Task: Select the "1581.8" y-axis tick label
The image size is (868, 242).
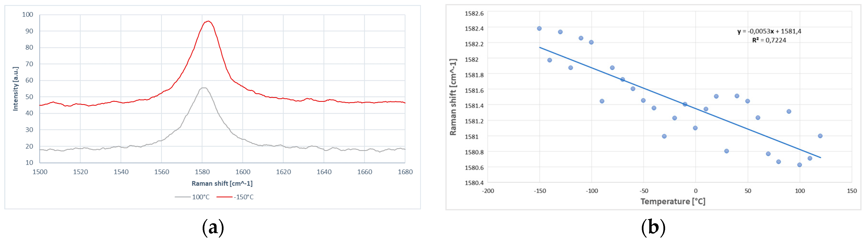Action: 474,75
